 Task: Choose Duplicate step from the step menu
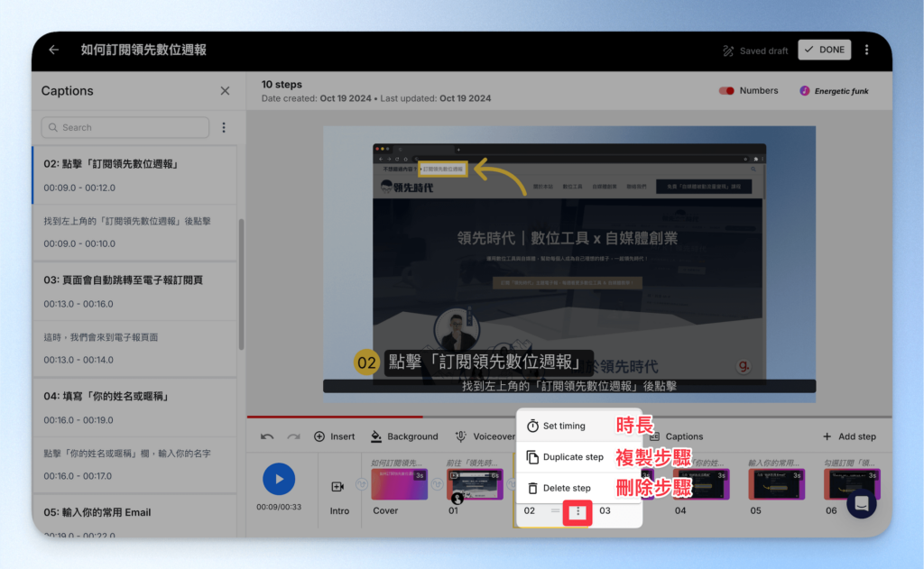[x=578, y=457]
